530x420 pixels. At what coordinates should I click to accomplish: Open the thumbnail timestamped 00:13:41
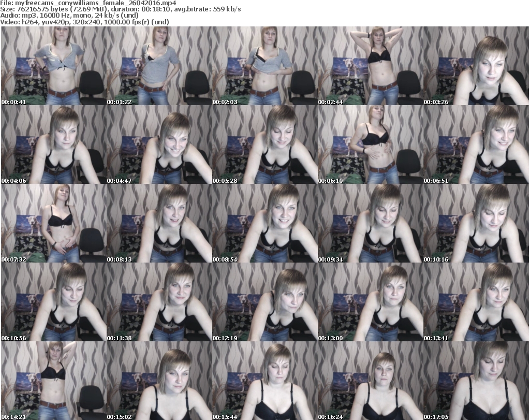coord(476,301)
